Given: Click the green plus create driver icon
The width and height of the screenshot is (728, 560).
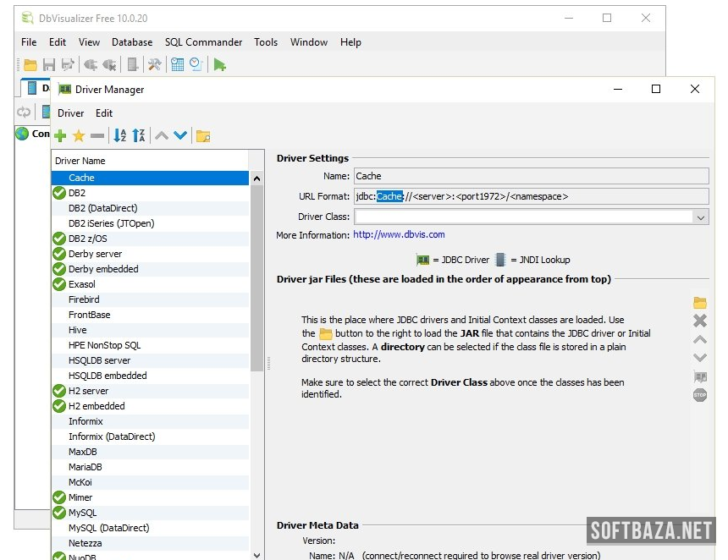Looking at the screenshot, I should [x=60, y=136].
